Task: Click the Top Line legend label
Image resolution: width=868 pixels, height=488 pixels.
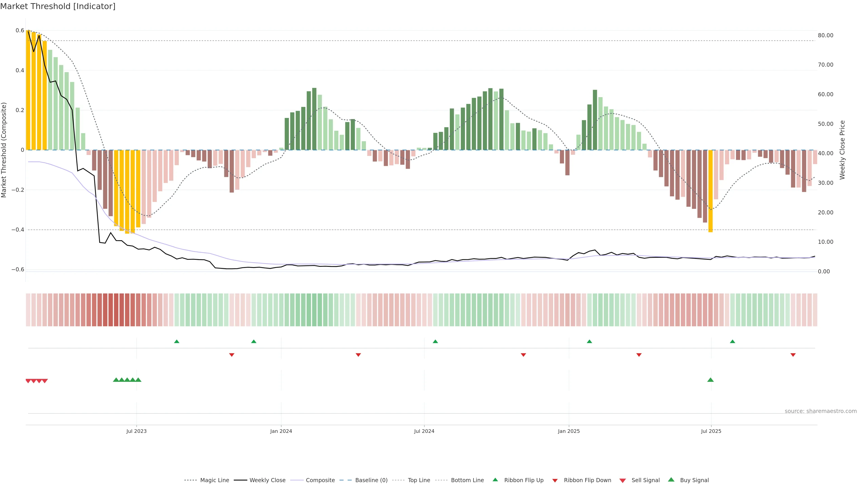Action: (x=419, y=480)
